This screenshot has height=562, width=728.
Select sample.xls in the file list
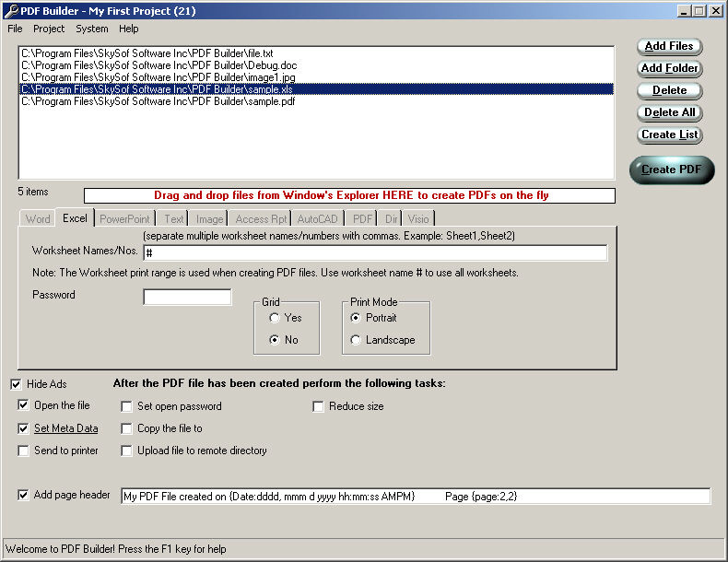coord(317,89)
